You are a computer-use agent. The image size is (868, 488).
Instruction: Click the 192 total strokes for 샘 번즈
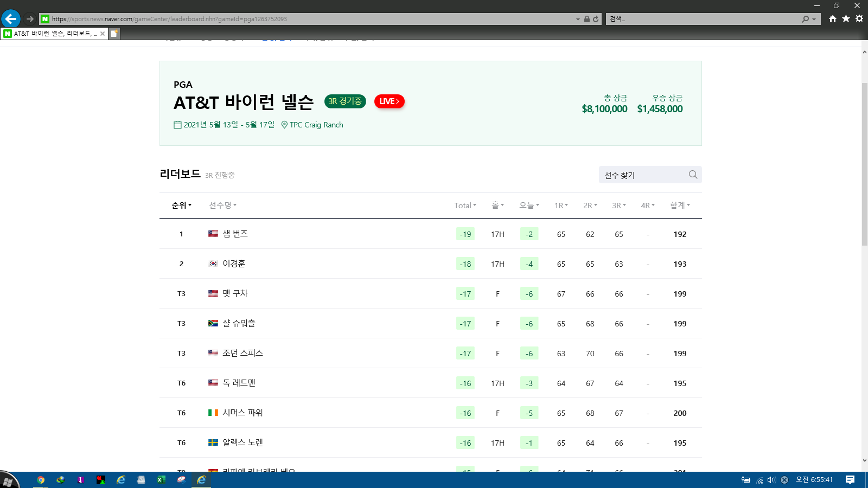point(680,234)
